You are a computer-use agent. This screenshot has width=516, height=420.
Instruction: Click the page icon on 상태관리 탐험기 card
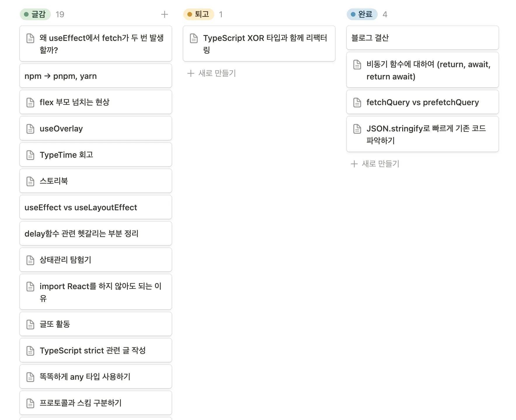pyautogui.click(x=30, y=260)
